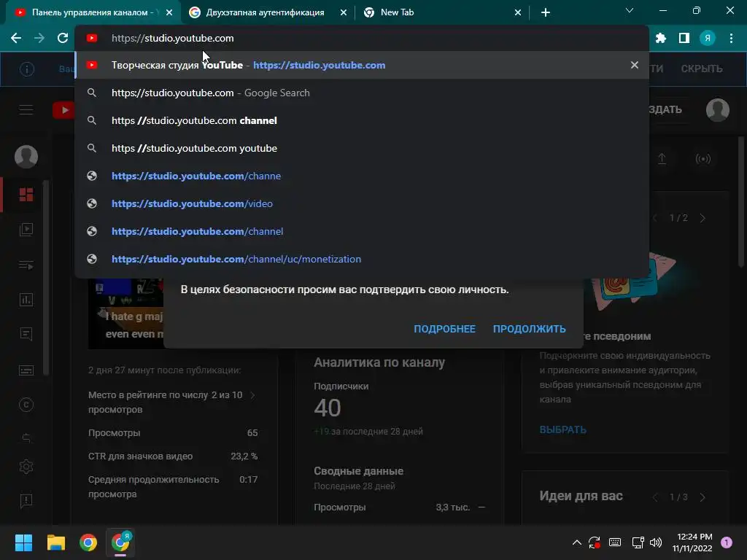The image size is (747, 560).
Task: Click the channel avatar in the left sidebar
Action: click(26, 157)
